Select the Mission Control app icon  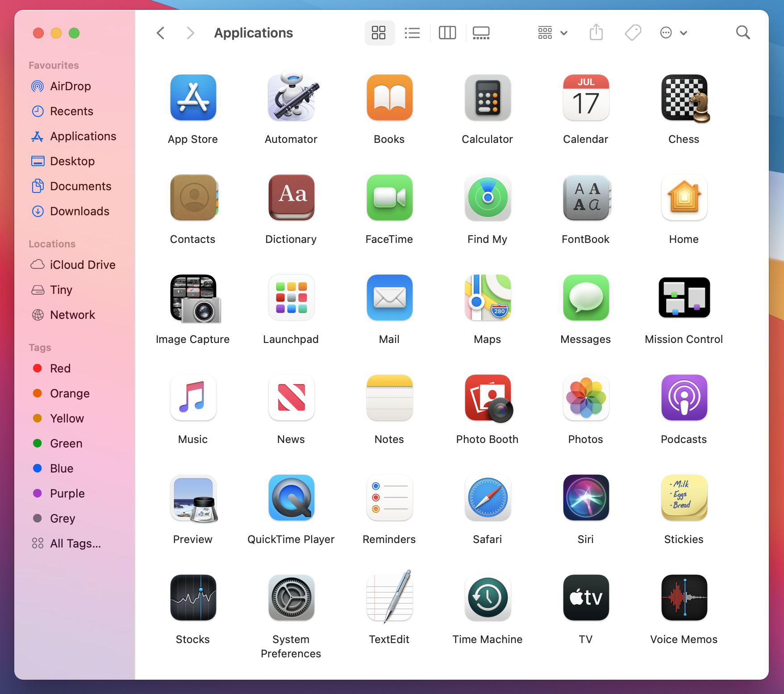(x=684, y=297)
